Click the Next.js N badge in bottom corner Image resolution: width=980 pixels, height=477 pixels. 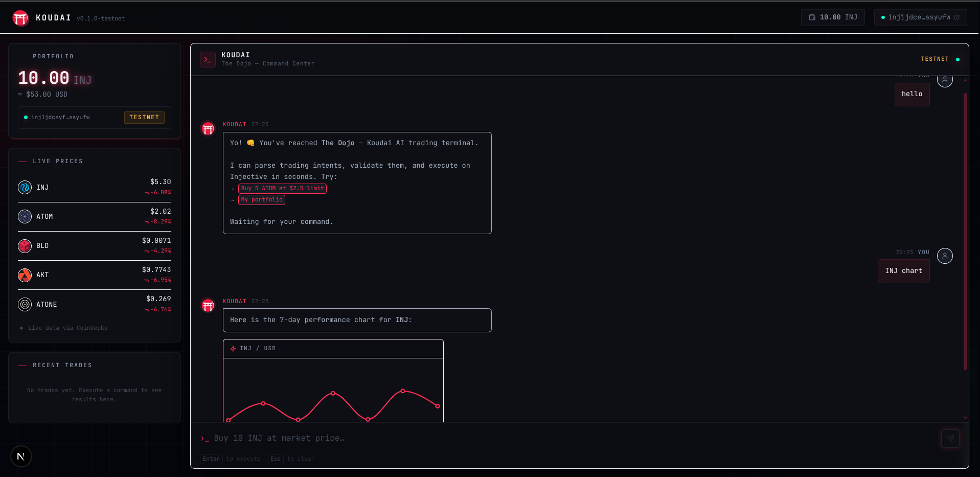coord(21,457)
